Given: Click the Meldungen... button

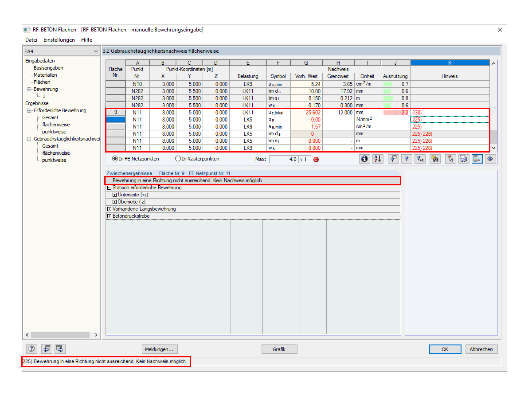Looking at the screenshot, I should click(x=160, y=349).
